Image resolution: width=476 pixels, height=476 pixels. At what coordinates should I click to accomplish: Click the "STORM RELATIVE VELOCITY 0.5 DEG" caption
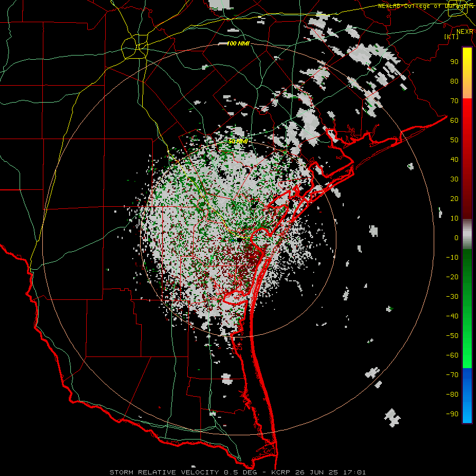(x=183, y=472)
